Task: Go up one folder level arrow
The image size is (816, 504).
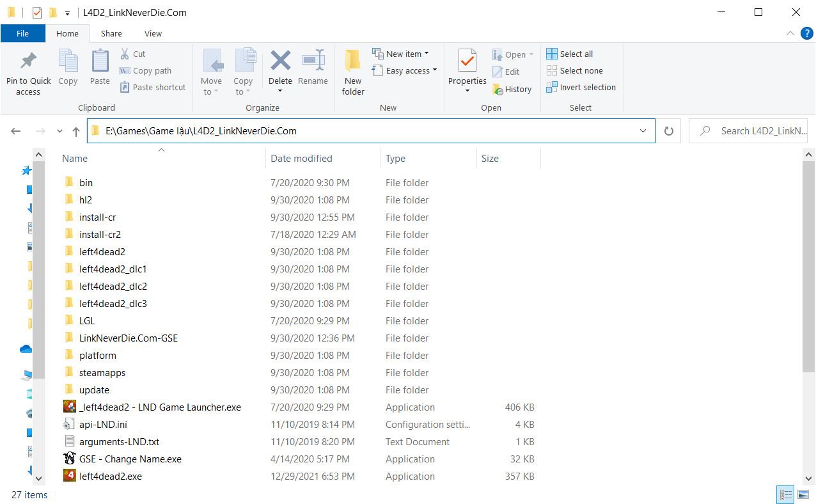Action: [76, 130]
